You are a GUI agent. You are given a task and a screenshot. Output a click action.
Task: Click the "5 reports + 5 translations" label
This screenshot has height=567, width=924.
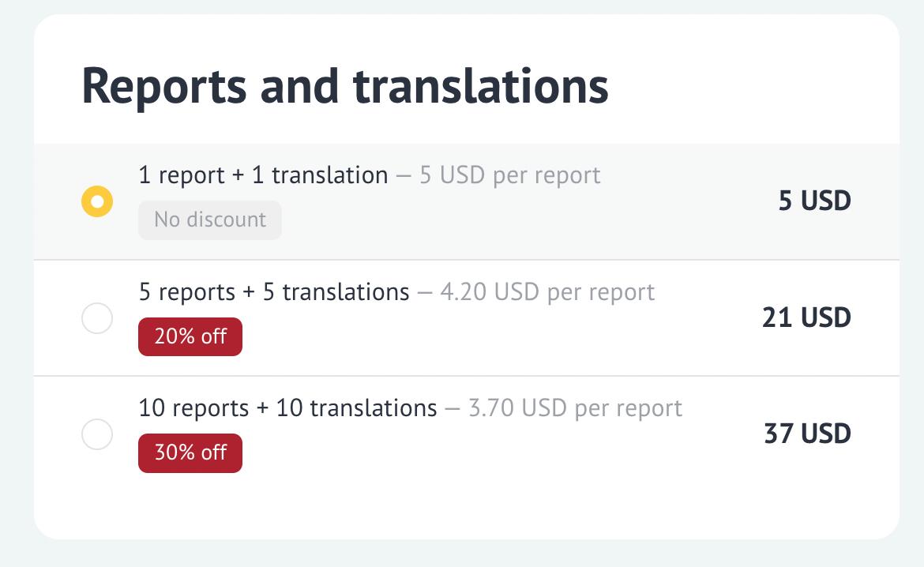[x=274, y=291]
